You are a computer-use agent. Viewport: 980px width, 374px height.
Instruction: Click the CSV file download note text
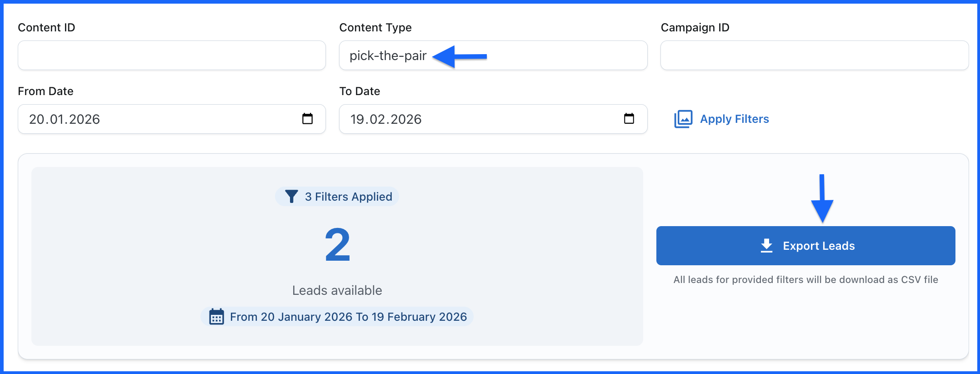(805, 280)
